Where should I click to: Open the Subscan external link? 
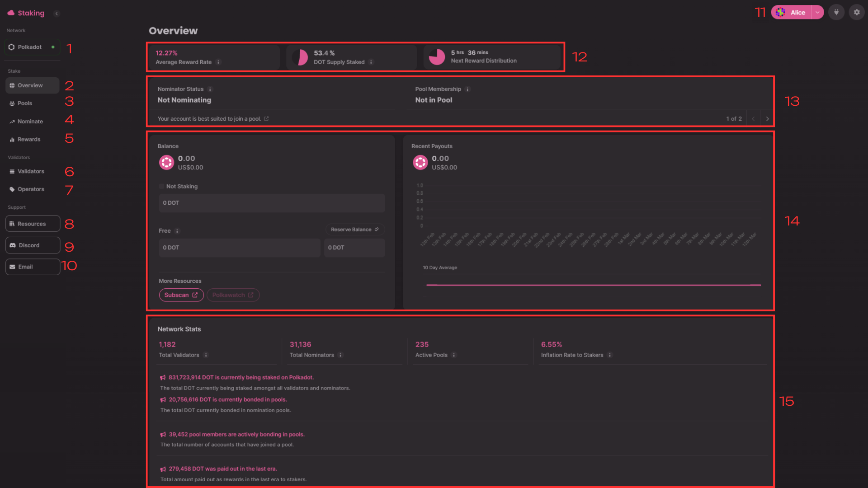181,295
